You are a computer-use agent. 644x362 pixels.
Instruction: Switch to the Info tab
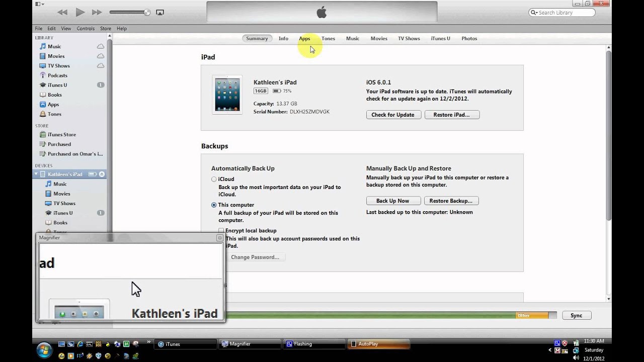tap(283, 39)
